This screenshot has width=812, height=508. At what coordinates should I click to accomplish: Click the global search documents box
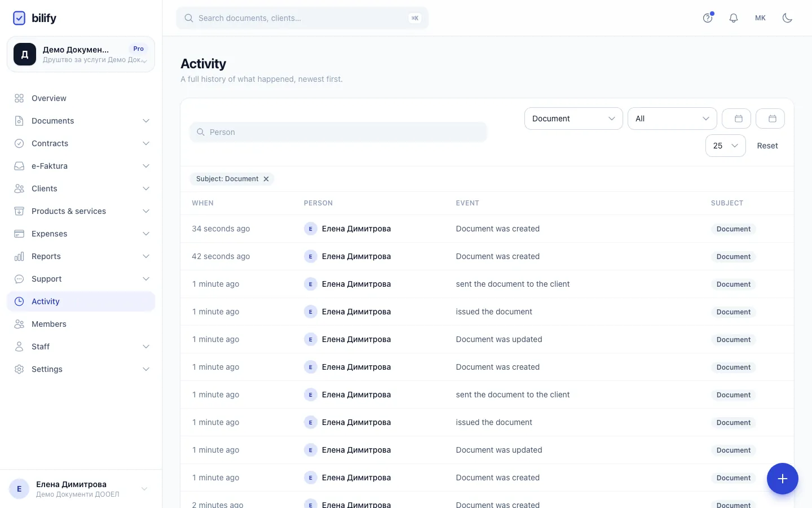302,18
